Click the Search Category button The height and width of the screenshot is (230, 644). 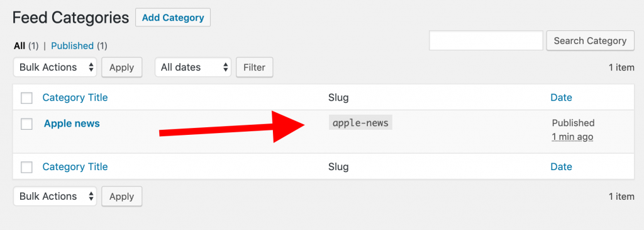(x=590, y=41)
